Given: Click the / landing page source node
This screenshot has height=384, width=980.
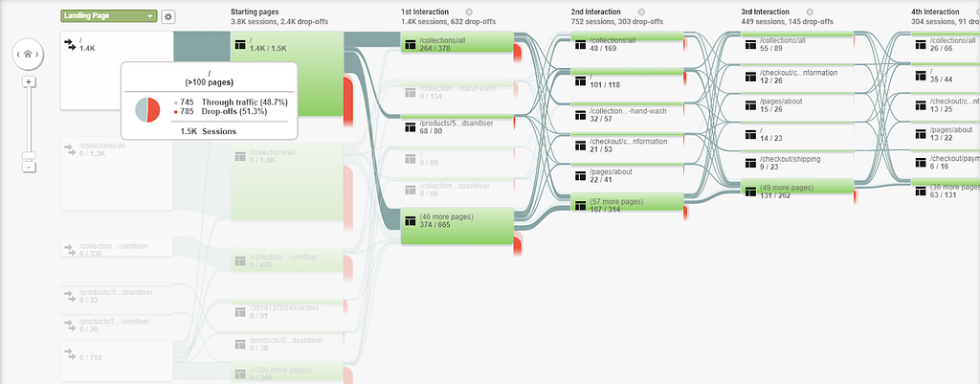Looking at the screenshot, I should click(x=117, y=70).
